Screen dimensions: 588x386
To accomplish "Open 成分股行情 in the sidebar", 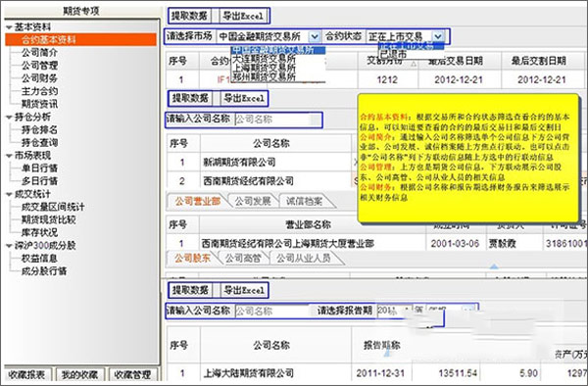I will tap(44, 271).
